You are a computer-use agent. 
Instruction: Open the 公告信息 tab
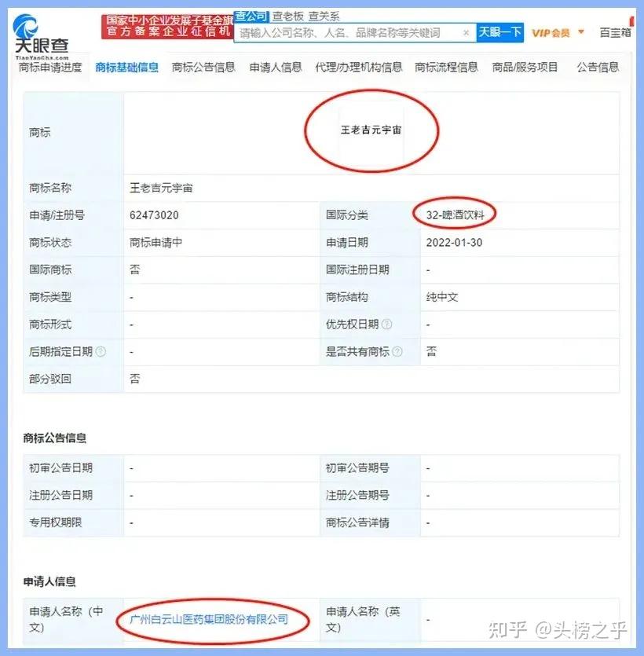tap(598, 68)
